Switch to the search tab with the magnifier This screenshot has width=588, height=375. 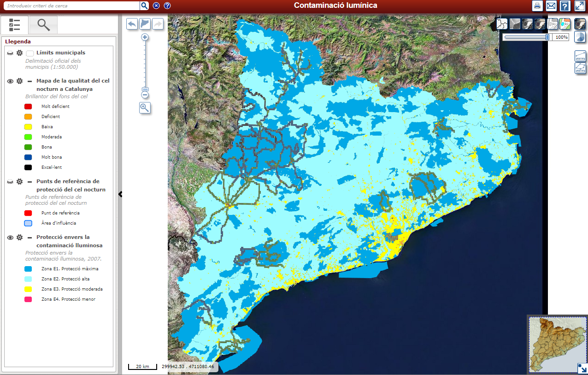(43, 25)
